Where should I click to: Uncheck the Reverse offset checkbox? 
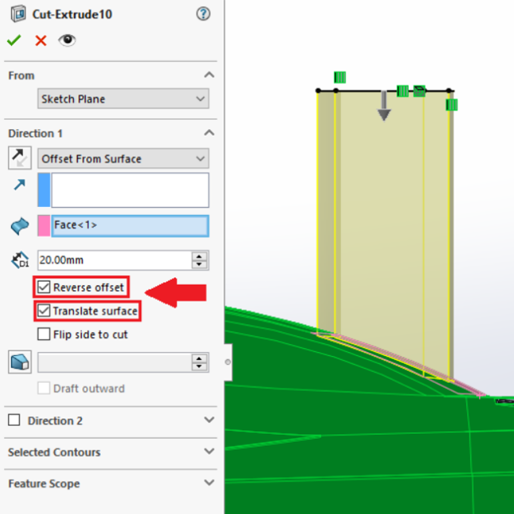click(44, 287)
